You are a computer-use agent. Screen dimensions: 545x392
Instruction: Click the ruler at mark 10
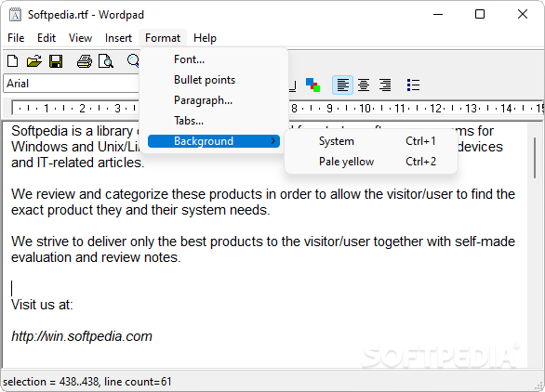coord(365,109)
